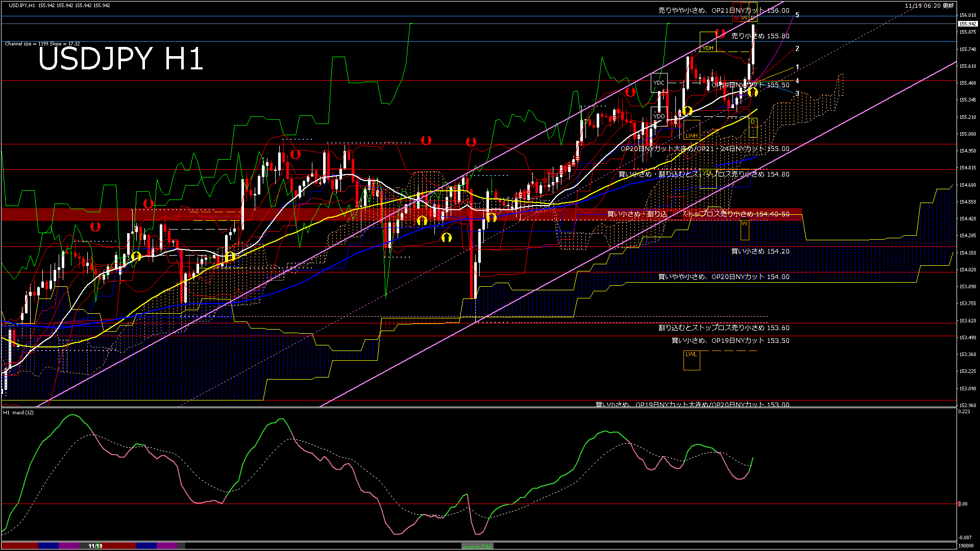Screen dimensions: 980x551
Task: Click projection line label 3
Action: (x=797, y=94)
